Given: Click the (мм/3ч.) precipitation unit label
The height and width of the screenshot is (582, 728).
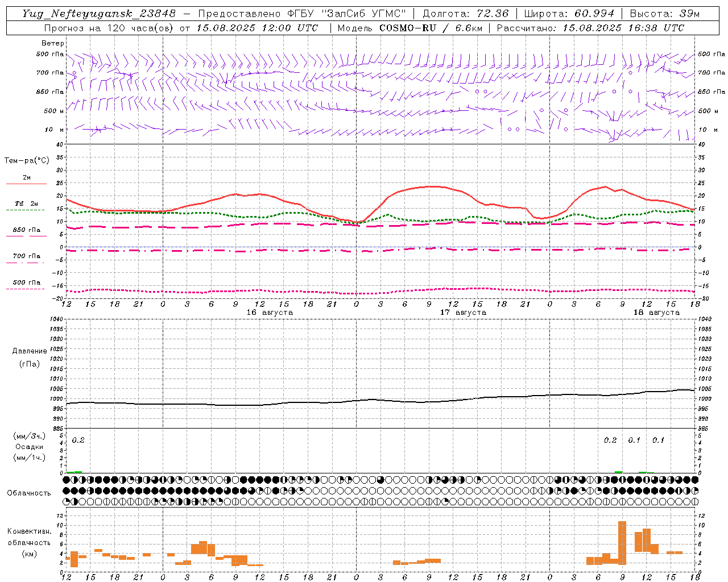Looking at the screenshot, I should click(x=29, y=436).
